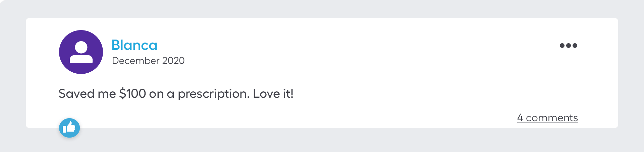
Task: Click the December 2020 date text
Action: 148,61
